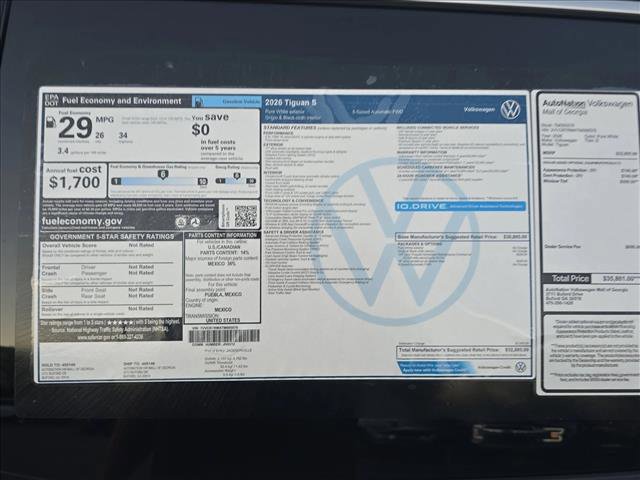Click 'Not Rated' in the Rear Seat row

point(141,296)
